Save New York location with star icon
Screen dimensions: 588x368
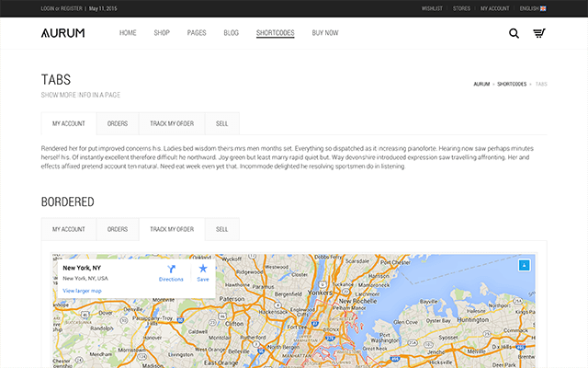tap(203, 269)
